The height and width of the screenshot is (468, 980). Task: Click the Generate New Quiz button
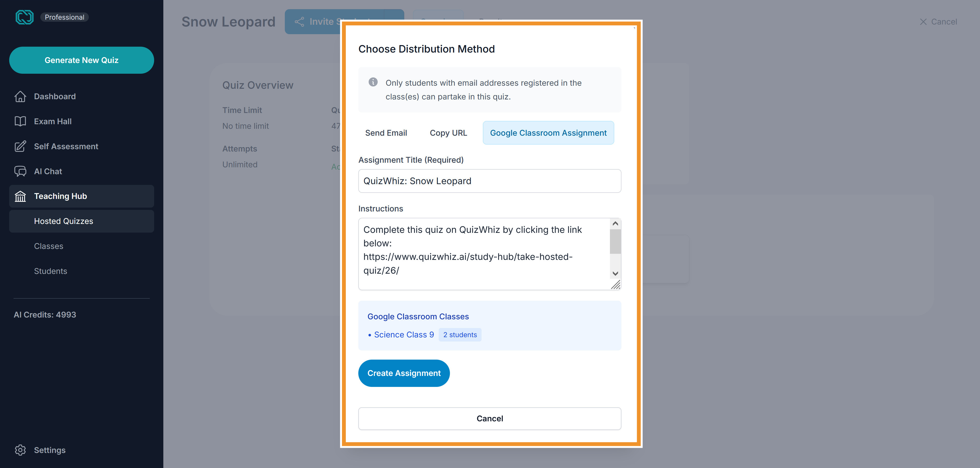tap(81, 60)
